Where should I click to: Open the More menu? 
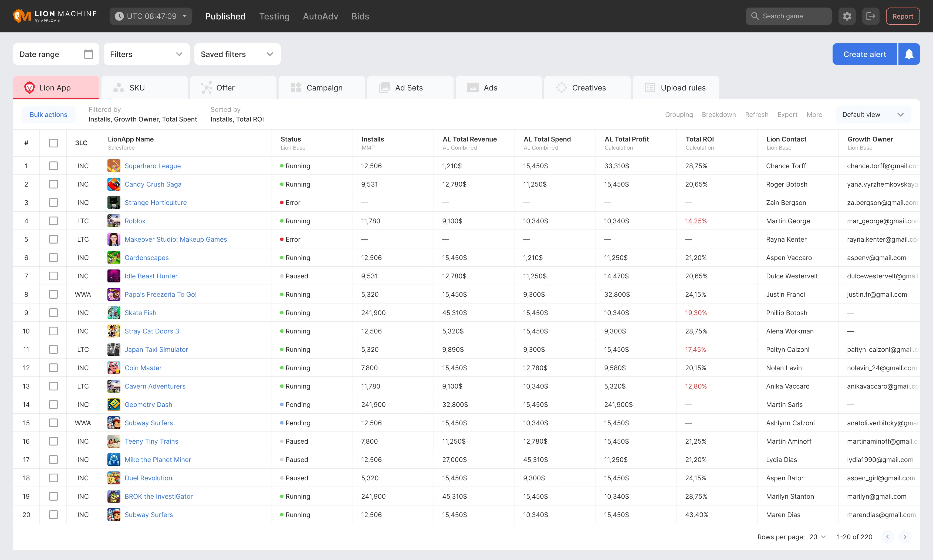pyautogui.click(x=814, y=114)
